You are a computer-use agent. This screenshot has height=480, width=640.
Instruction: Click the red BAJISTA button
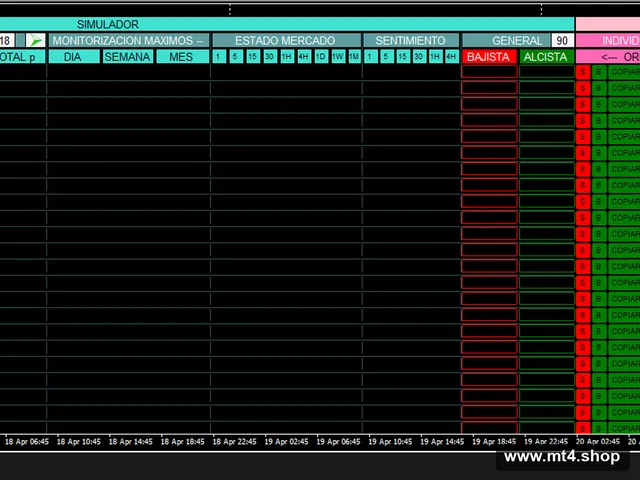[489, 56]
